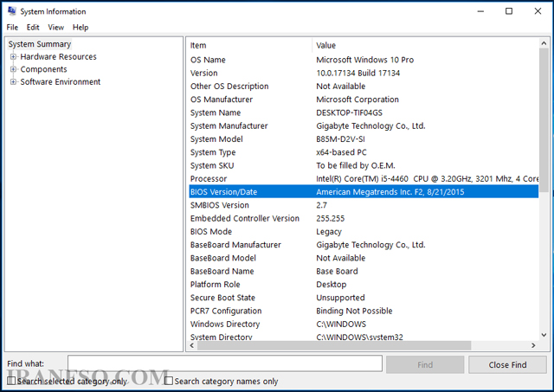Enable Search selected category only checkbox

(x=11, y=381)
